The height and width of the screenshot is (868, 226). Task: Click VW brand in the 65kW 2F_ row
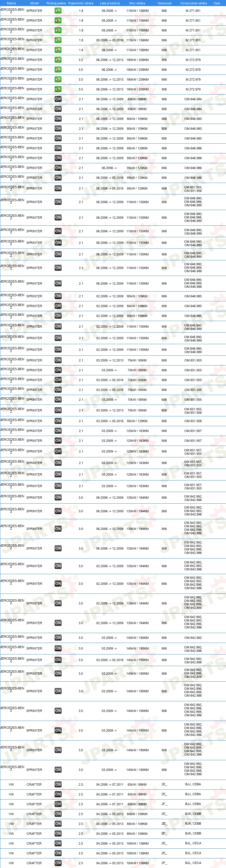point(11,804)
